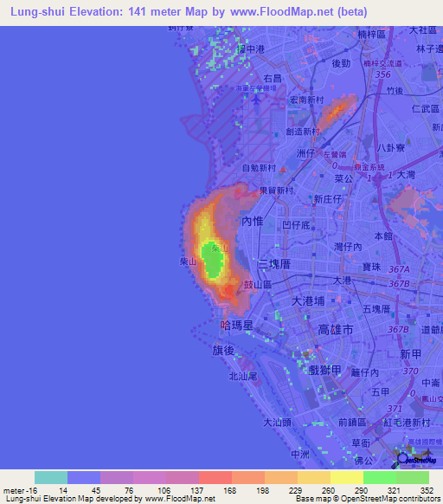443x504 pixels.
Task: Click the 宏南新村 map label
Action: point(307,100)
